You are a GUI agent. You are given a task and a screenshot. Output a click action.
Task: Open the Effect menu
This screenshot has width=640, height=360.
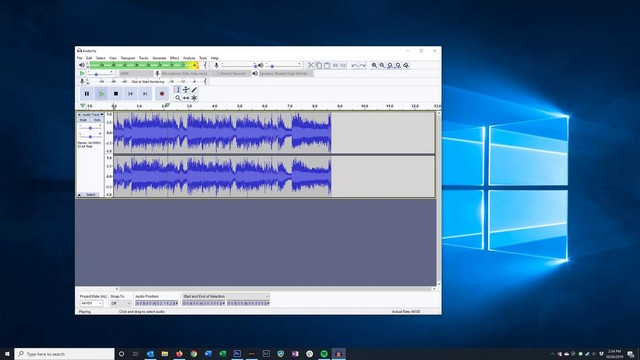click(x=175, y=58)
